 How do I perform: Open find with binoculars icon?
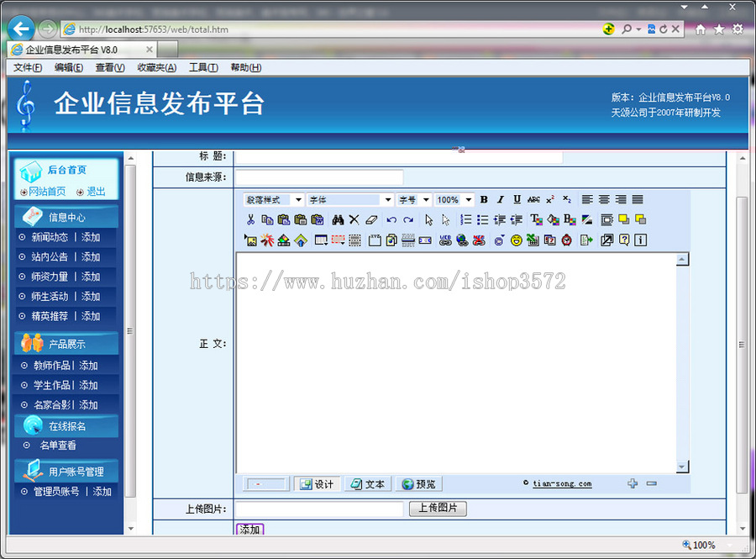click(338, 220)
